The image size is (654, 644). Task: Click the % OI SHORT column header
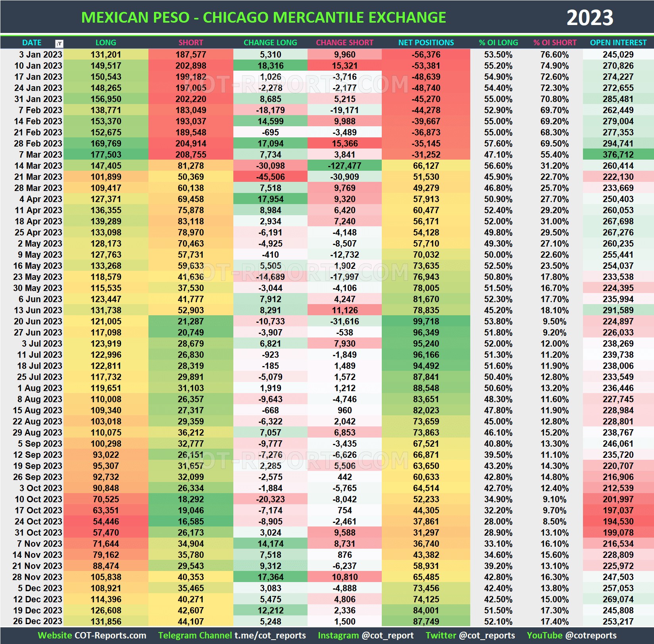(555, 42)
